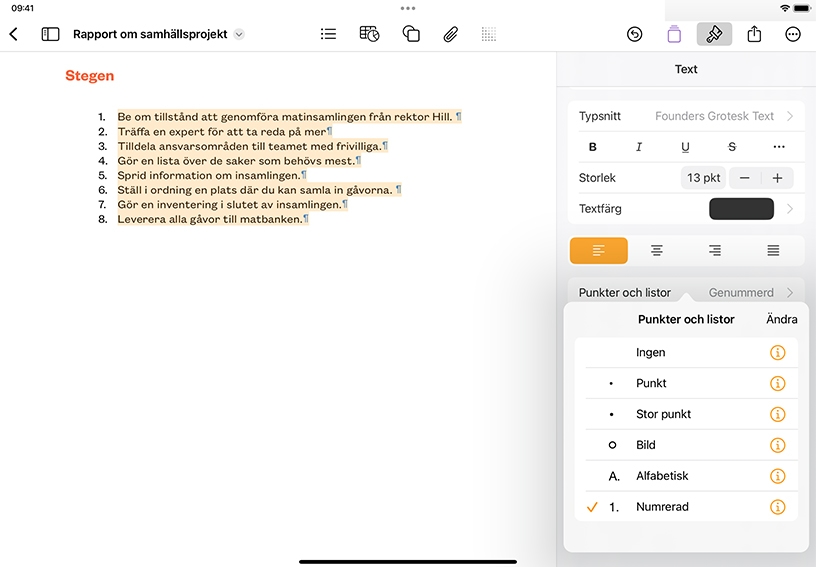The width and height of the screenshot is (816, 567).
Task: Select left text alignment
Action: (598, 251)
